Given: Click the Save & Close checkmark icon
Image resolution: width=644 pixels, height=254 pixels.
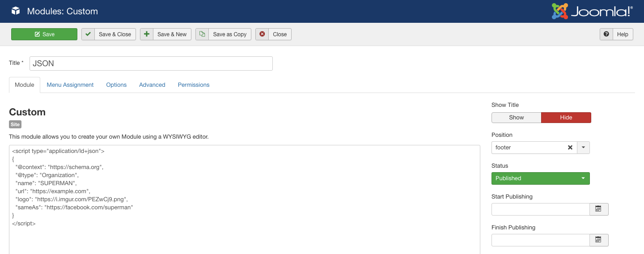Looking at the screenshot, I should [x=88, y=34].
